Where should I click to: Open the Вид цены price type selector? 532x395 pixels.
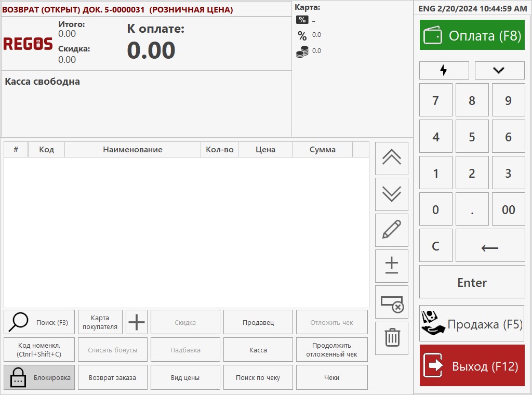(x=185, y=377)
